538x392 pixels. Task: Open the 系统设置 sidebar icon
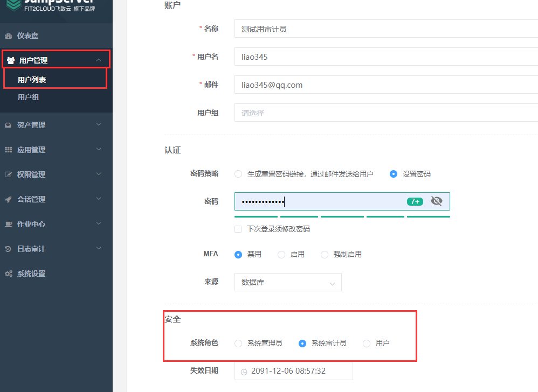pyautogui.click(x=10, y=273)
